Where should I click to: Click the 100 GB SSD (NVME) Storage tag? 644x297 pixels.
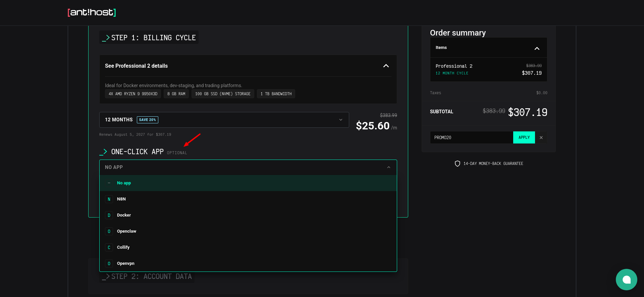pyautogui.click(x=223, y=94)
